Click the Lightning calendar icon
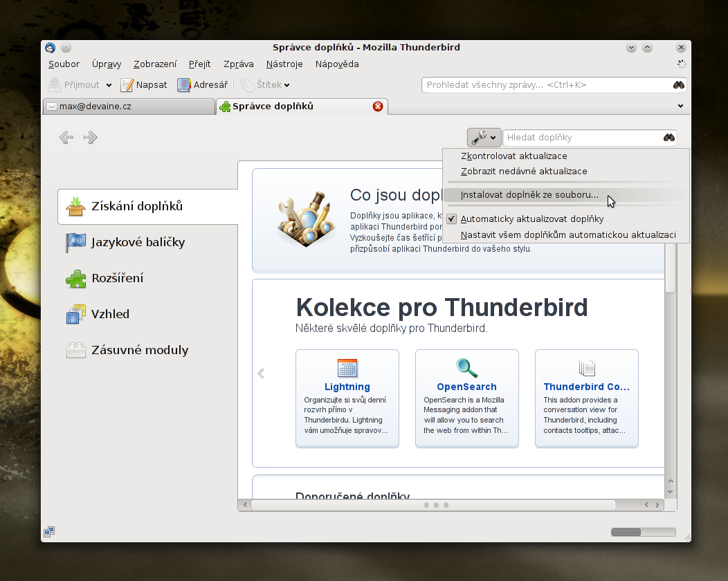The image size is (728, 581). point(347,369)
